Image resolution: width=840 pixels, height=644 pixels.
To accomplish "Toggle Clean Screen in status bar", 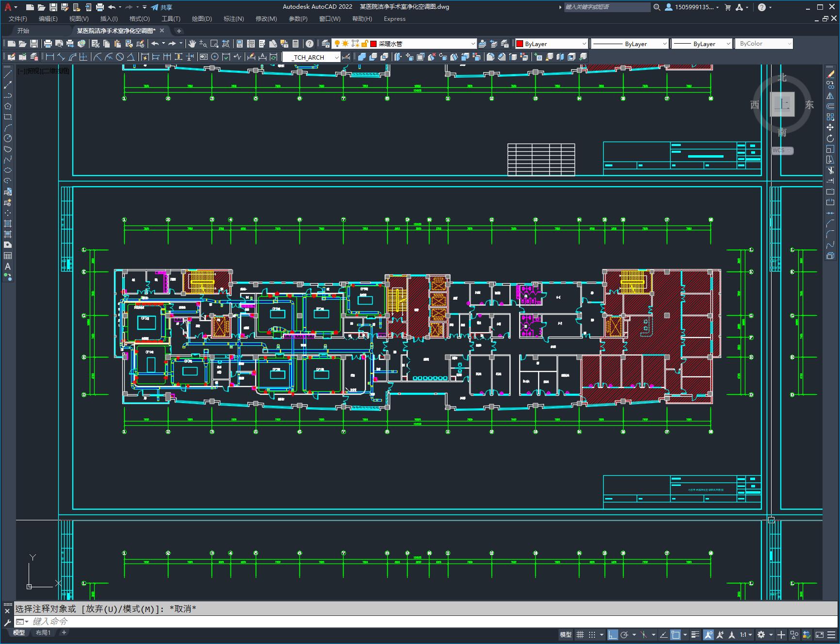I will point(819,634).
